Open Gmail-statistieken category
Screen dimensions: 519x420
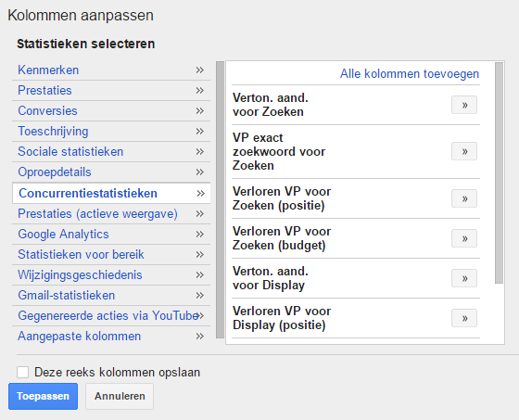point(111,296)
